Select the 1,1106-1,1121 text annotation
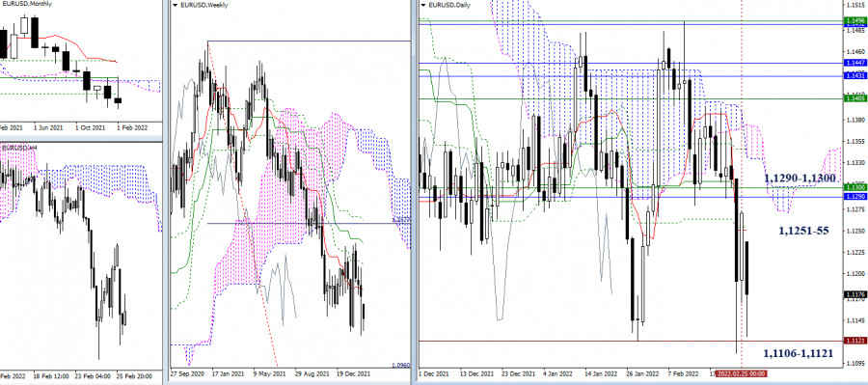 [x=799, y=353]
